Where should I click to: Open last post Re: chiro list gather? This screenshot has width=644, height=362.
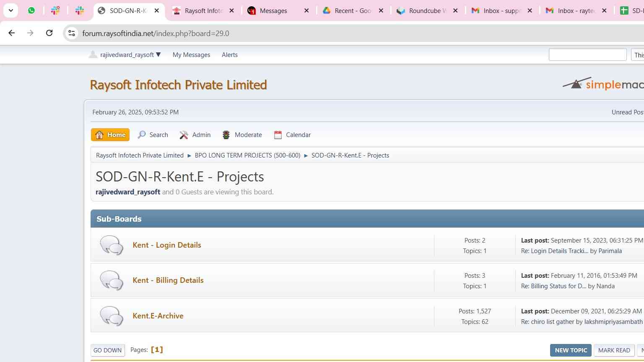pos(548,322)
